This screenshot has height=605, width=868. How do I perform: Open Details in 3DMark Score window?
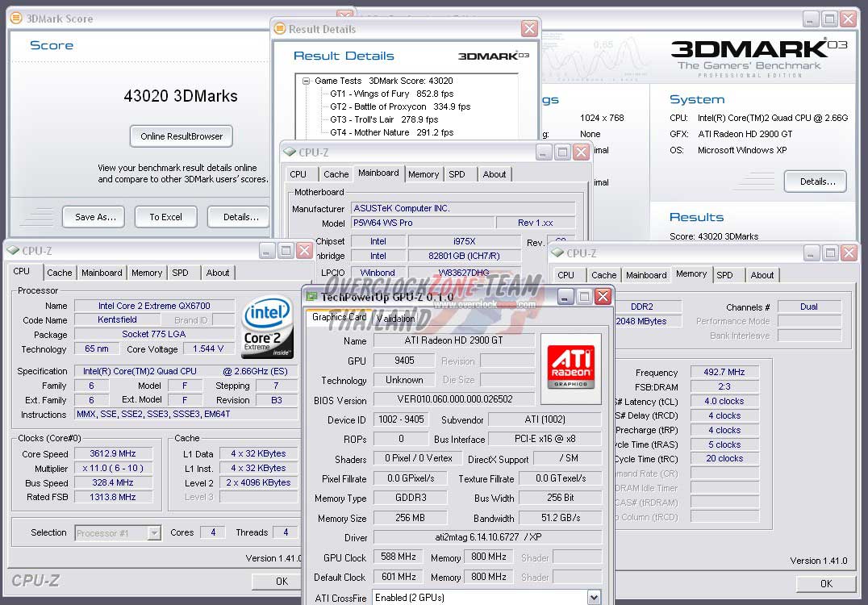pos(239,217)
